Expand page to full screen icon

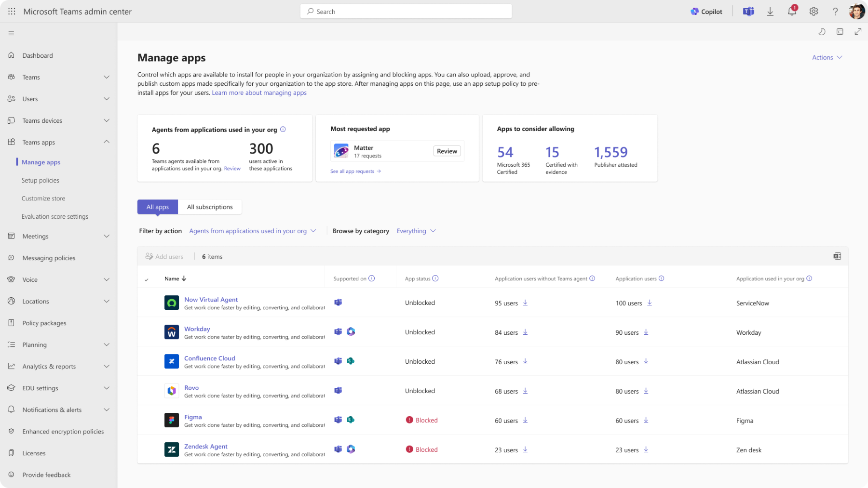coord(858,32)
